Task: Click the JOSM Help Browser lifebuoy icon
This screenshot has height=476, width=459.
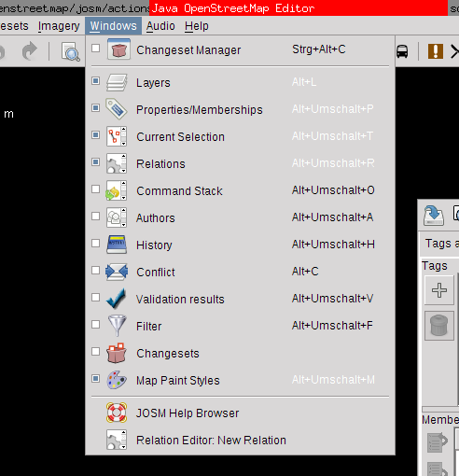Action: [x=117, y=413]
